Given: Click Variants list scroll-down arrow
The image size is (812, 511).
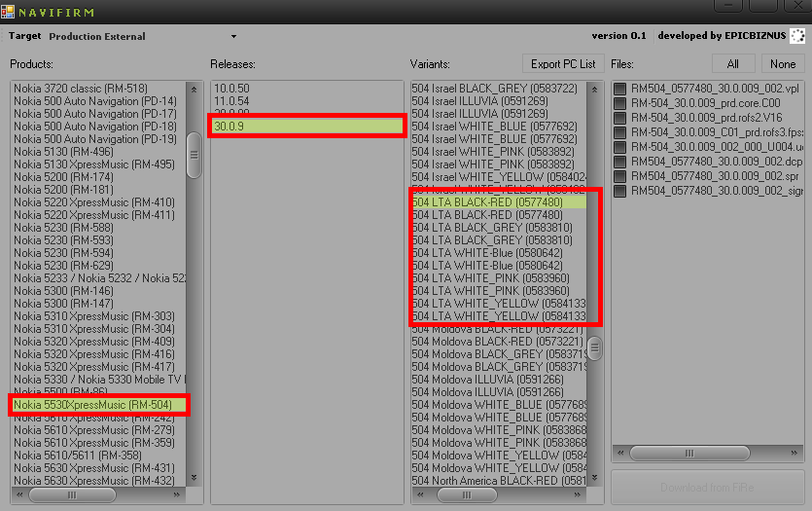Looking at the screenshot, I should (x=594, y=477).
